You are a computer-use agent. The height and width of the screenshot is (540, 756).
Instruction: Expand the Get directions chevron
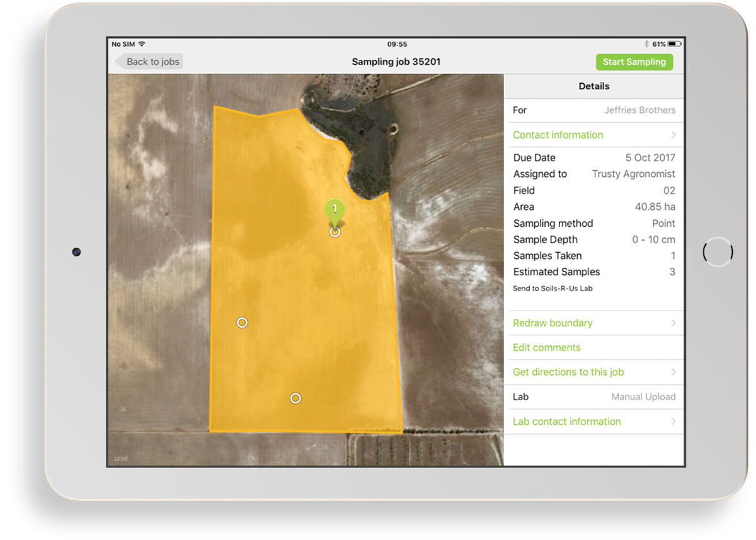[x=673, y=372]
